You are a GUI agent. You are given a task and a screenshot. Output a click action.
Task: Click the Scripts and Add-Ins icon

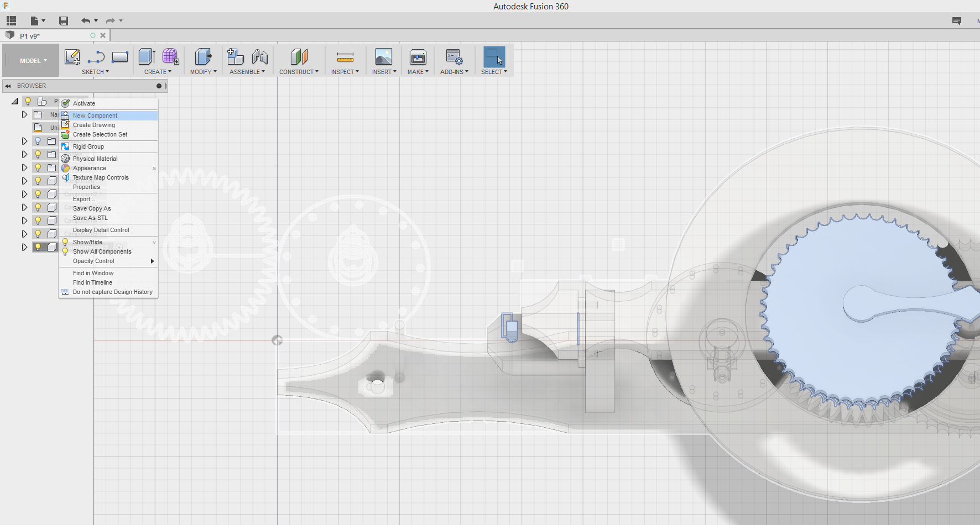[455, 57]
